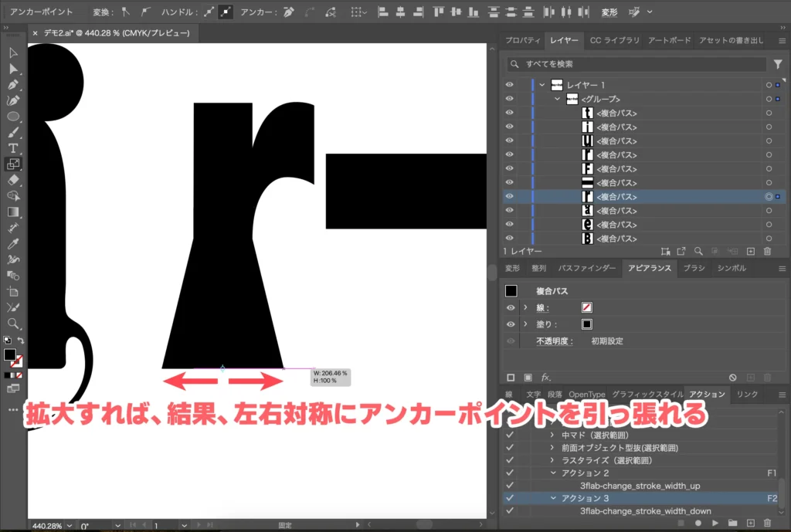
Task: Click 3flab-change_stroke_width_down action step
Action: pyautogui.click(x=645, y=510)
